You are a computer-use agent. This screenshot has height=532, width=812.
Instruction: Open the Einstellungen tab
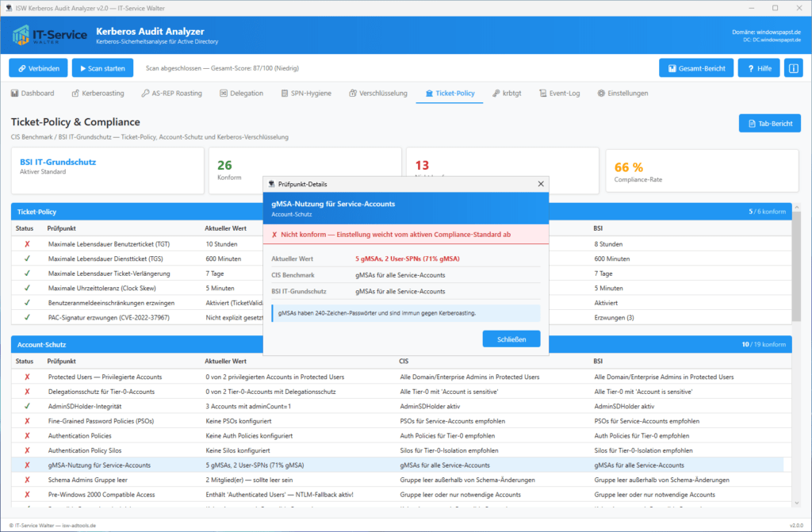[622, 94]
